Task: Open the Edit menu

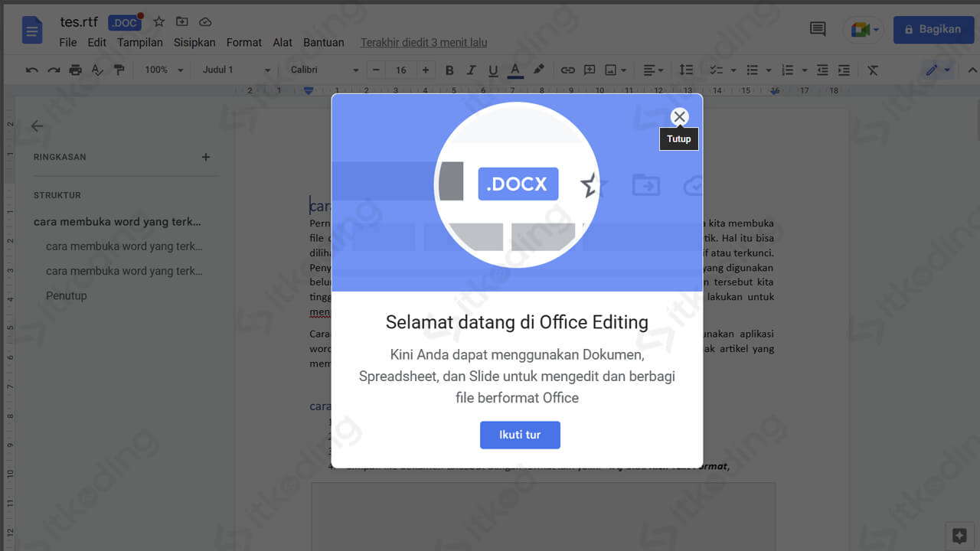Action: click(x=97, y=43)
